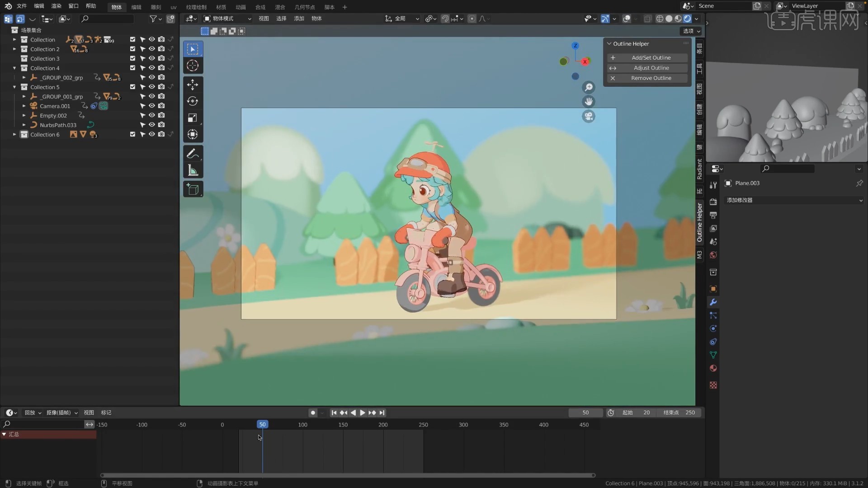The width and height of the screenshot is (868, 488).
Task: Select the Add Cube tool
Action: click(x=193, y=189)
